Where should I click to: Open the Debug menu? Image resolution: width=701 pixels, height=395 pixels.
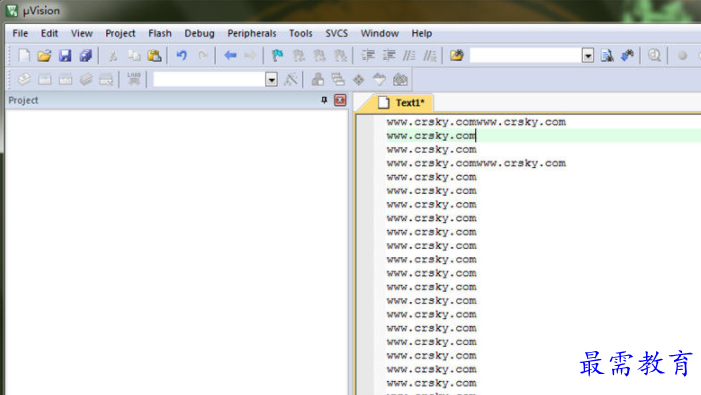199,34
